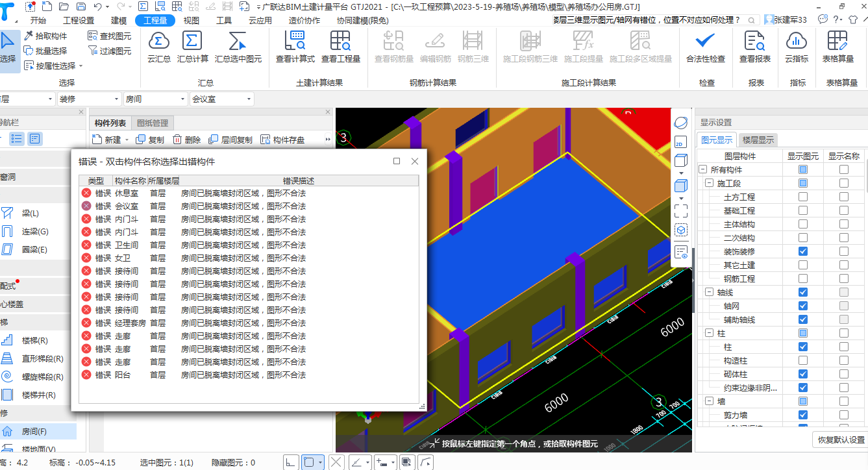Click the open-folder icon in the title bar
Viewport: 868px width, 470px height.
click(64, 6)
